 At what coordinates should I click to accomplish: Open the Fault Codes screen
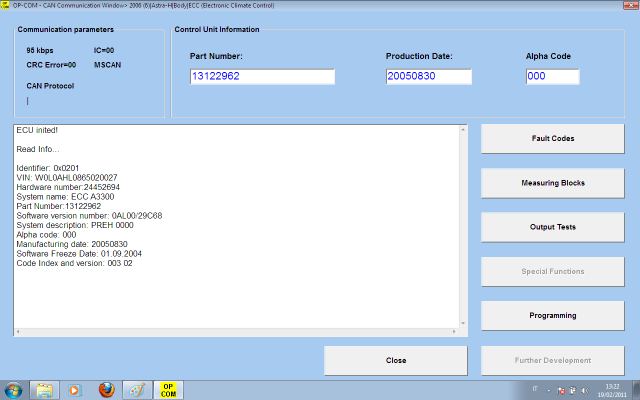553,139
